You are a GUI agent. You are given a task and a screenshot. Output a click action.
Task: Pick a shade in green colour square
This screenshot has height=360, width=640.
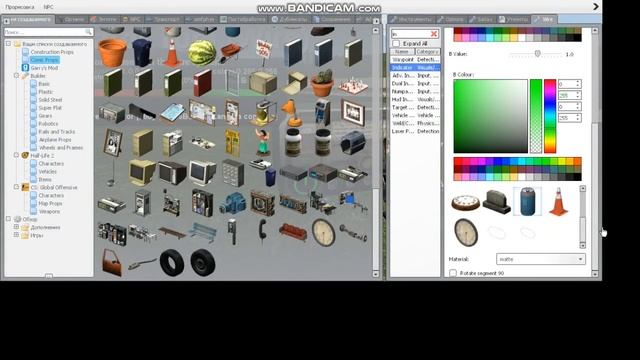click(x=490, y=116)
